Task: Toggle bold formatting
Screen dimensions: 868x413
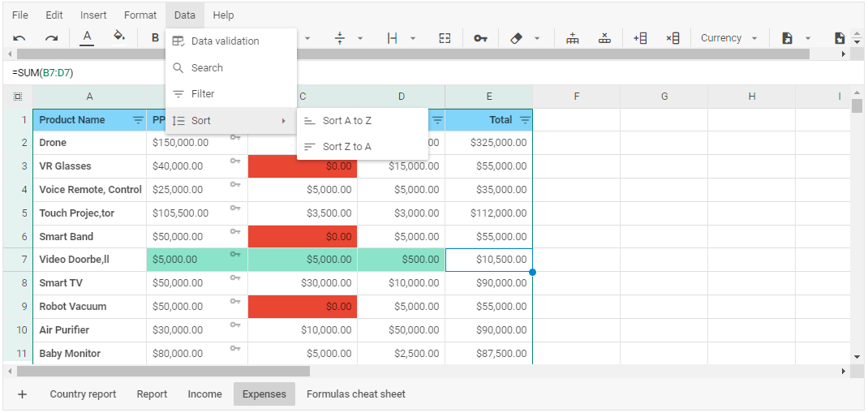Action: click(155, 38)
